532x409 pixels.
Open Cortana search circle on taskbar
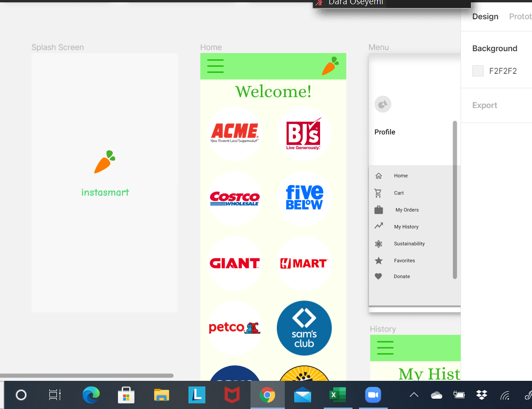click(21, 395)
